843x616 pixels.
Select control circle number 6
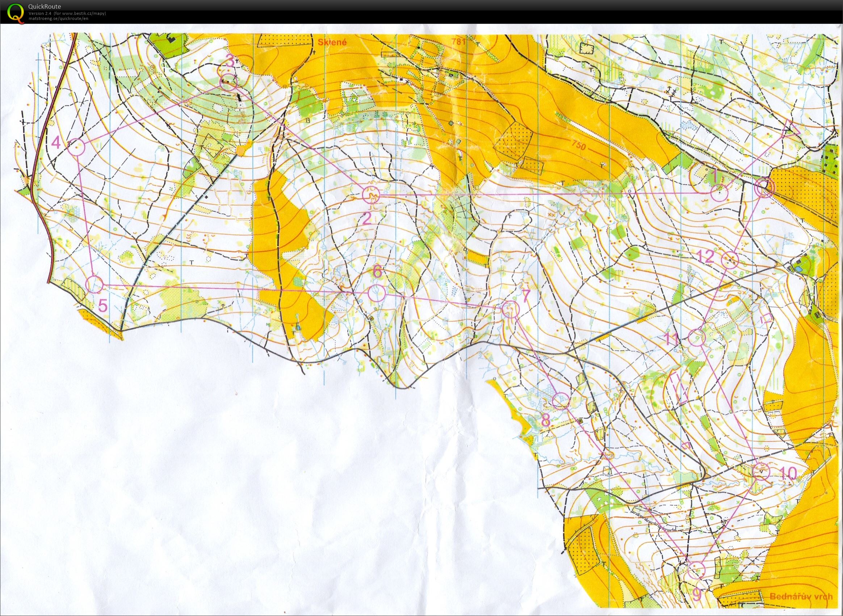coord(377,294)
